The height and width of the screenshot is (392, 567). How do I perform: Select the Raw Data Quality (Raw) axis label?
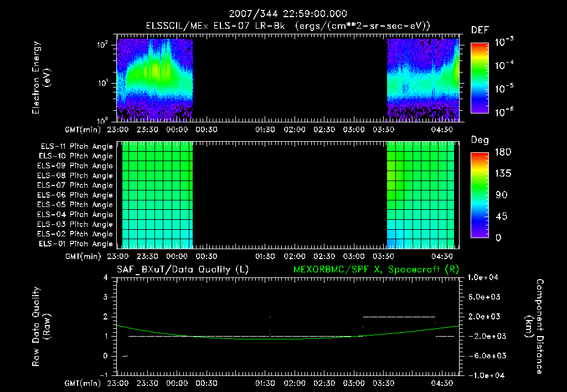tap(41, 327)
